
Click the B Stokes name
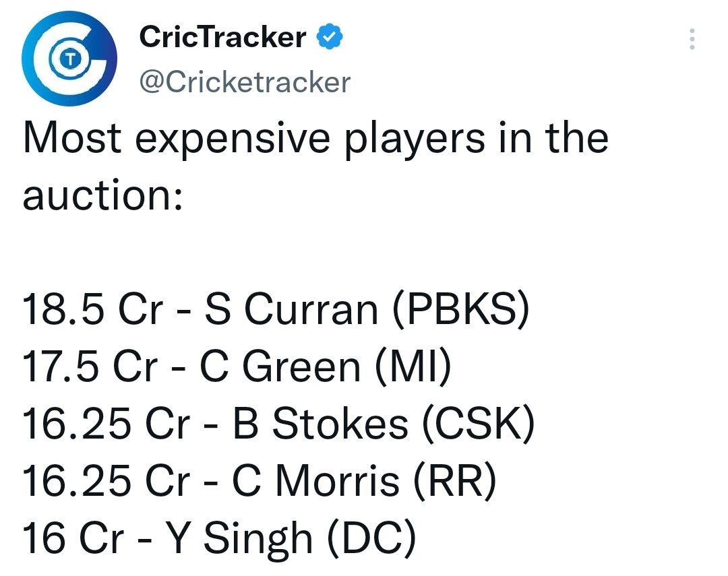click(x=320, y=424)
